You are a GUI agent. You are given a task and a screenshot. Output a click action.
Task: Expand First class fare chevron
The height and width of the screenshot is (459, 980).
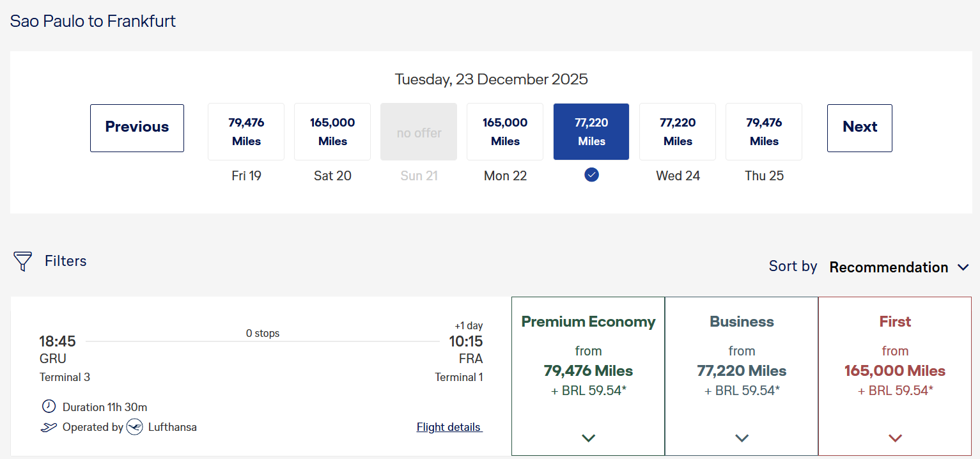coord(895,438)
